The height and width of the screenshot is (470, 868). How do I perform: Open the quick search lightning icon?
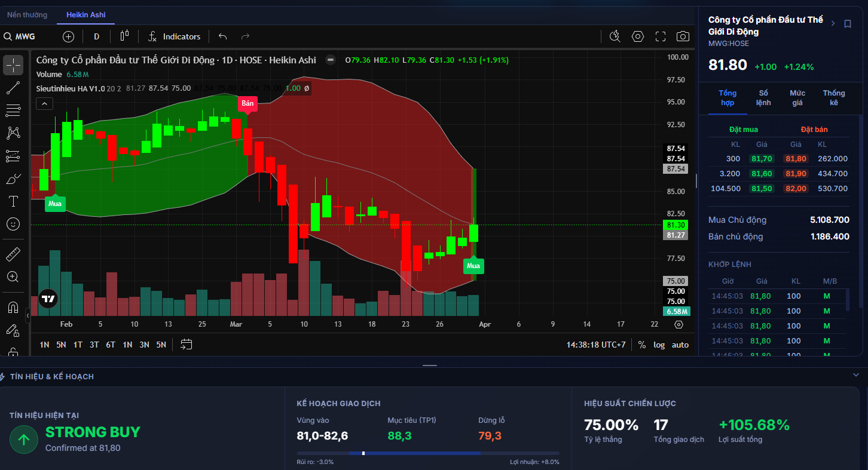pos(615,36)
